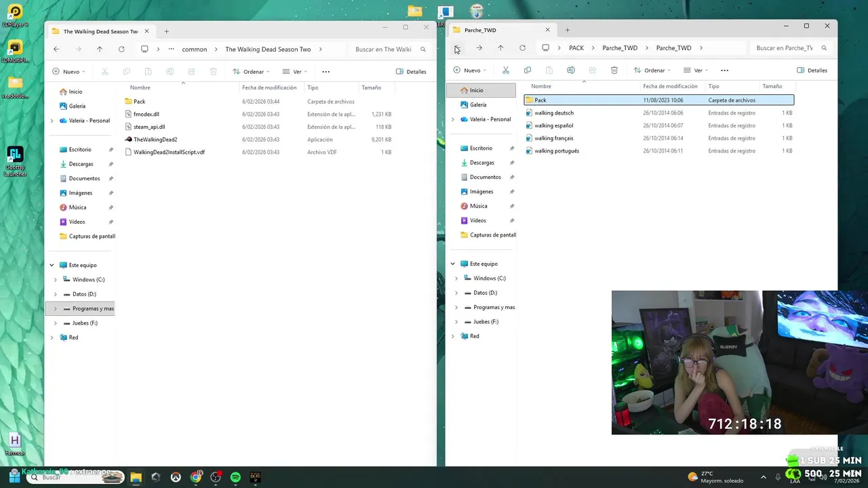Open Nuevo dropdown in Parche_TWD window
Image resolution: width=868 pixels, height=488 pixels.
coord(470,70)
